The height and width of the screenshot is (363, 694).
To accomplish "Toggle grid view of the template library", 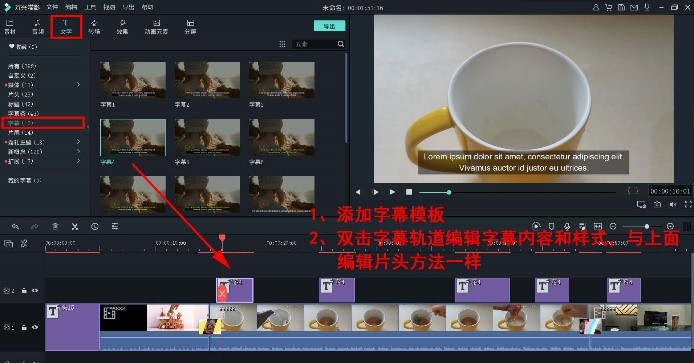I will tap(282, 44).
